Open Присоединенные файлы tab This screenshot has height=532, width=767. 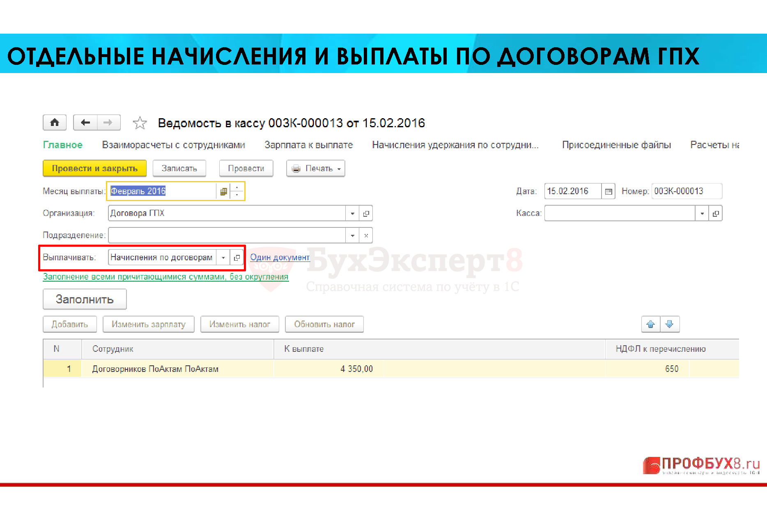coord(616,145)
